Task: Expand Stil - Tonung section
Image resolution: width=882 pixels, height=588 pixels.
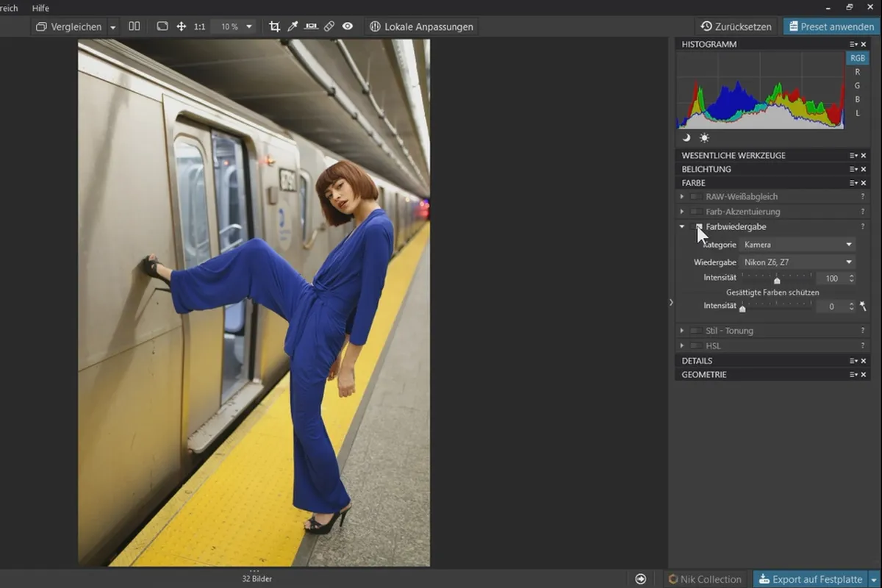Action: pyautogui.click(x=682, y=331)
